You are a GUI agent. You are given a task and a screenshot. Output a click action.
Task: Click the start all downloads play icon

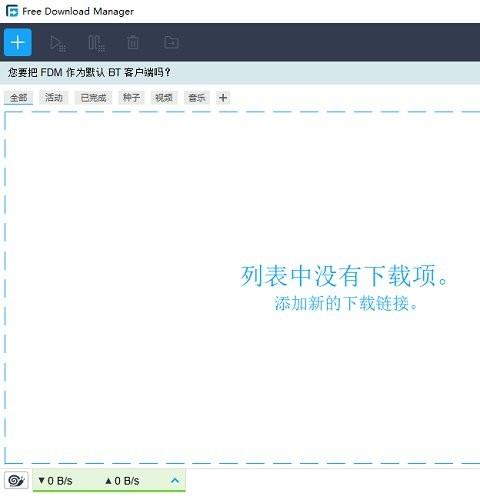57,43
